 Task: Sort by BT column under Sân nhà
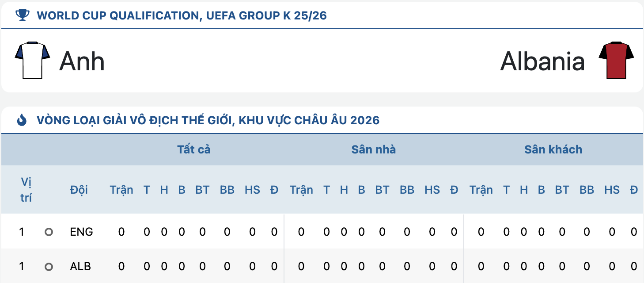click(x=382, y=190)
